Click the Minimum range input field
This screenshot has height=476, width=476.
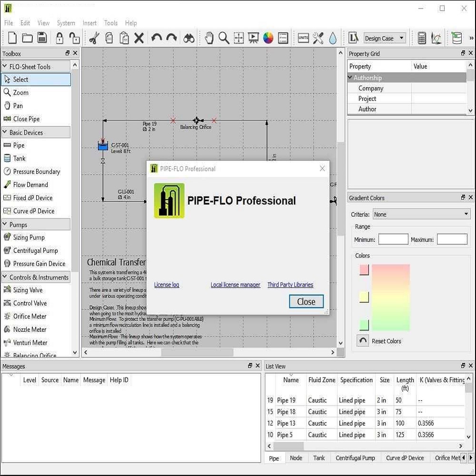coord(393,239)
